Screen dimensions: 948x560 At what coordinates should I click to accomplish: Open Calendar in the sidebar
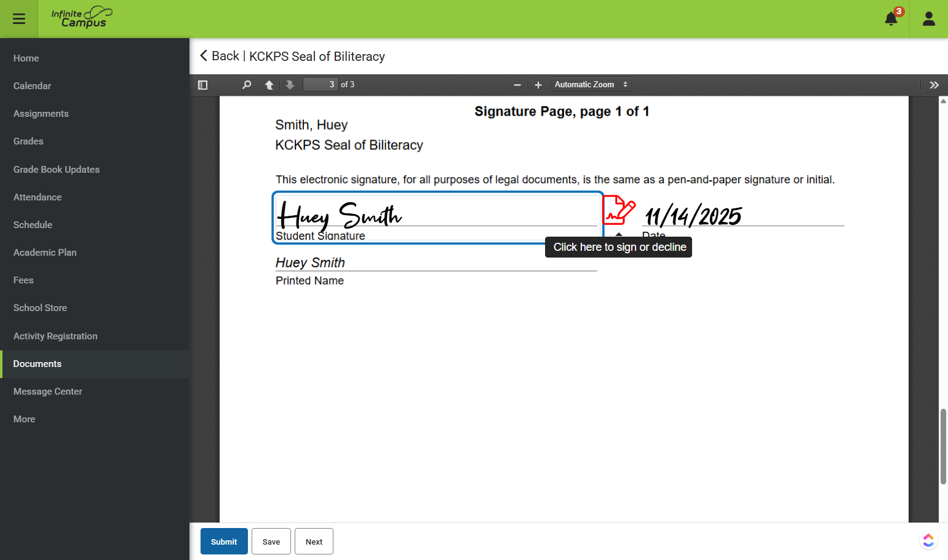pos(95,86)
